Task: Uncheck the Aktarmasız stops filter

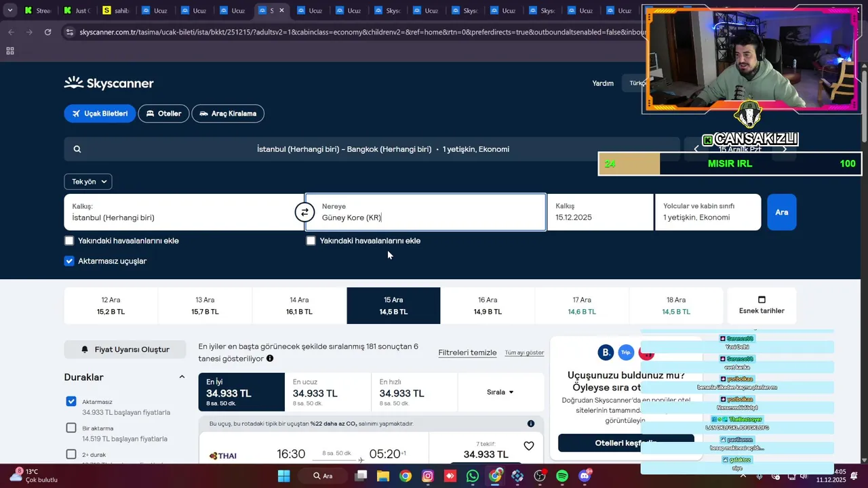Action: pos(71,401)
